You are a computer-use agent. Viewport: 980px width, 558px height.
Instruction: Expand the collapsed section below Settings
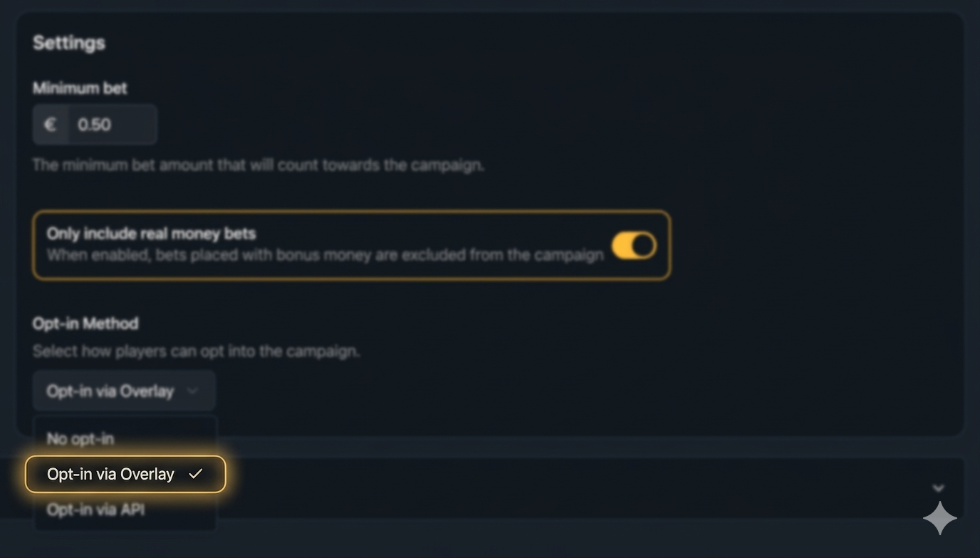point(938,488)
